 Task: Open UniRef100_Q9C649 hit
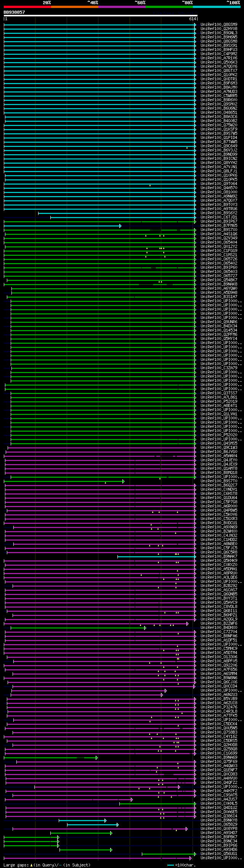pos(219,146)
